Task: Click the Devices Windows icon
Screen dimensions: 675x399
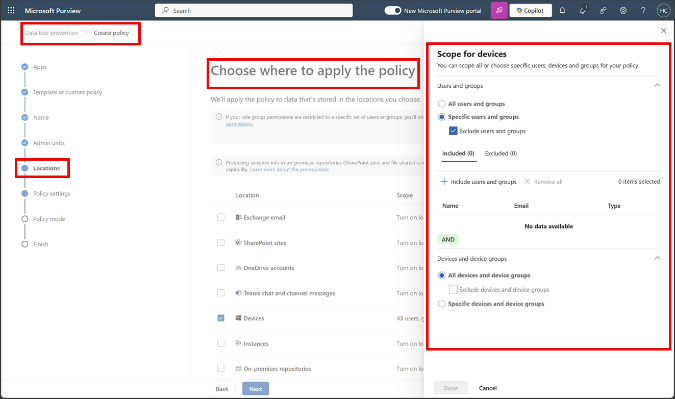Action: tap(238, 318)
